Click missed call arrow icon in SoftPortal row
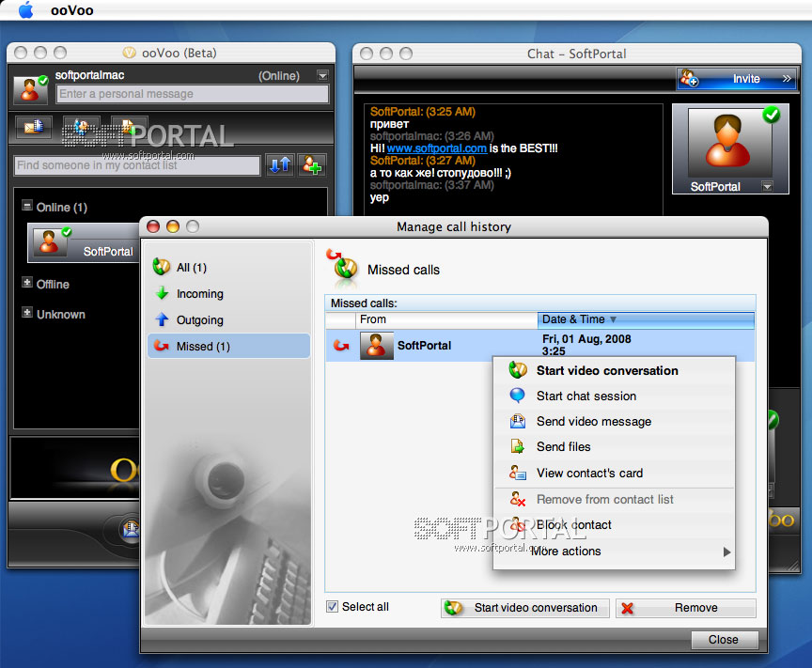 click(341, 346)
